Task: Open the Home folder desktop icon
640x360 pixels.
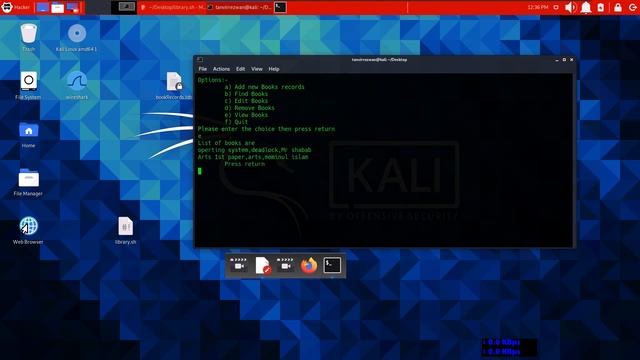Action: click(28, 134)
